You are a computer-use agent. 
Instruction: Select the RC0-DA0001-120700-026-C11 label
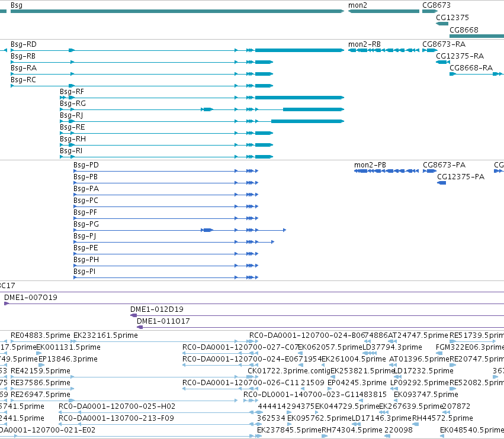[240, 383]
